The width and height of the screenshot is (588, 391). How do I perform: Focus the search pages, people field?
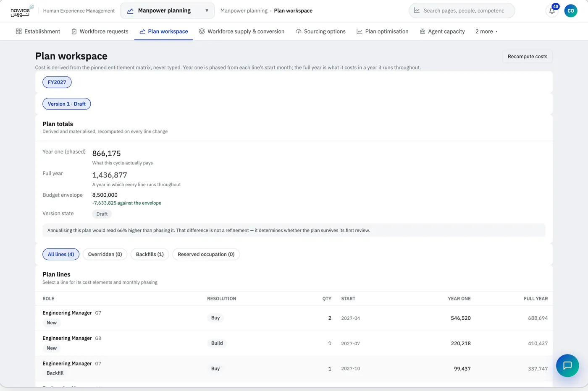coord(462,10)
